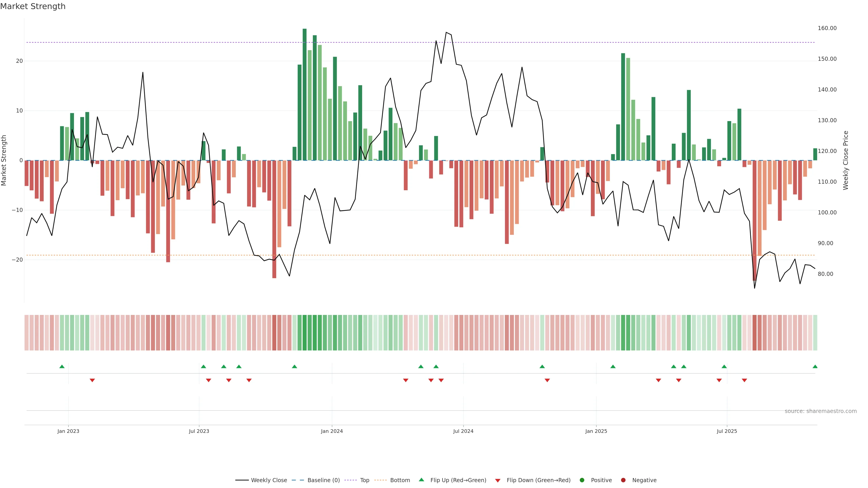Click the tallest dark green strength bar
The height and width of the screenshot is (488, 868).
pyautogui.click(x=305, y=94)
